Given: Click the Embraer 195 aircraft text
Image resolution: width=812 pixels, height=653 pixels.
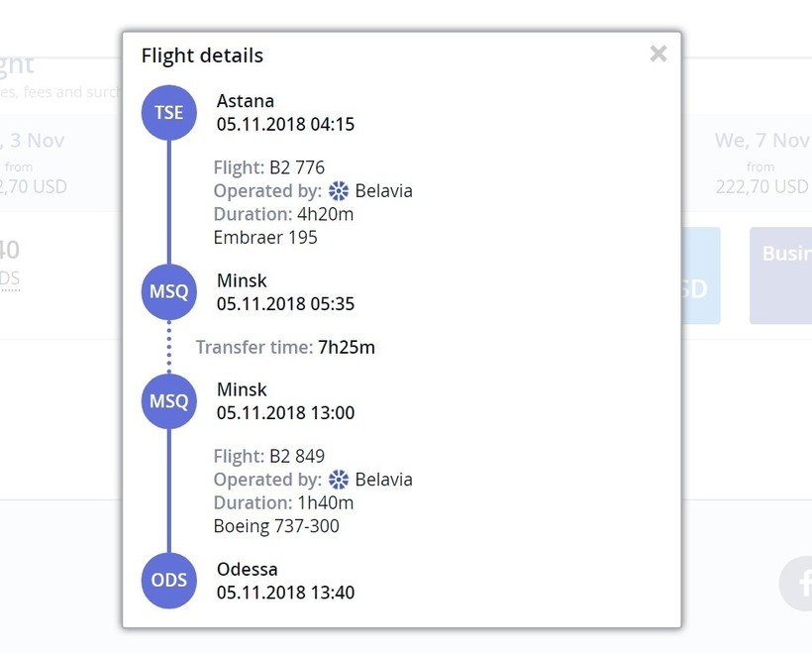Looking at the screenshot, I should point(265,238).
